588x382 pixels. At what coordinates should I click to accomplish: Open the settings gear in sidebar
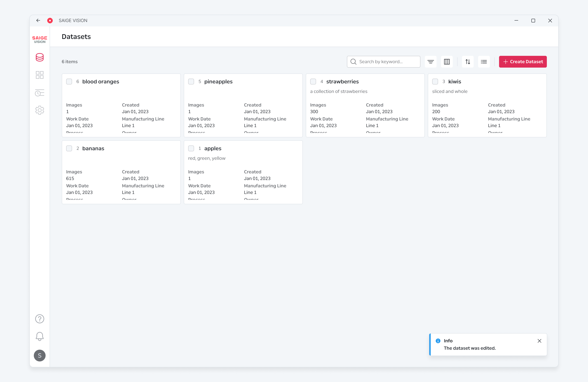click(x=40, y=110)
